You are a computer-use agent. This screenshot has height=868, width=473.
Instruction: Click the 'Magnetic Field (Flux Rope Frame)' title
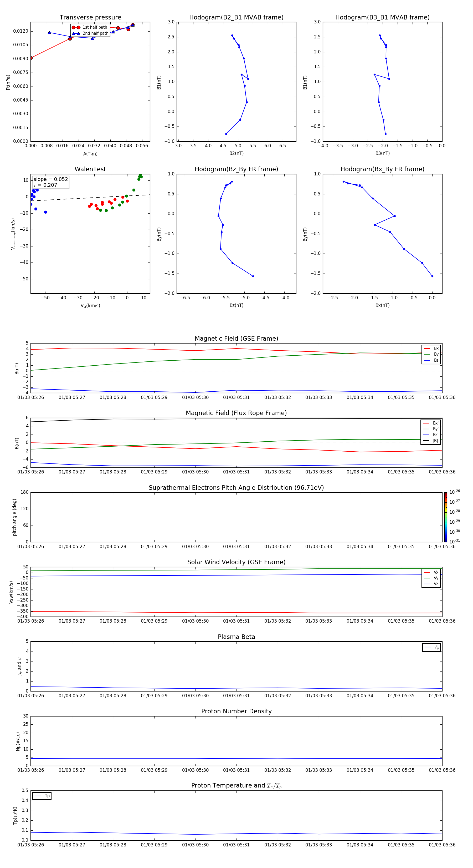236,413
